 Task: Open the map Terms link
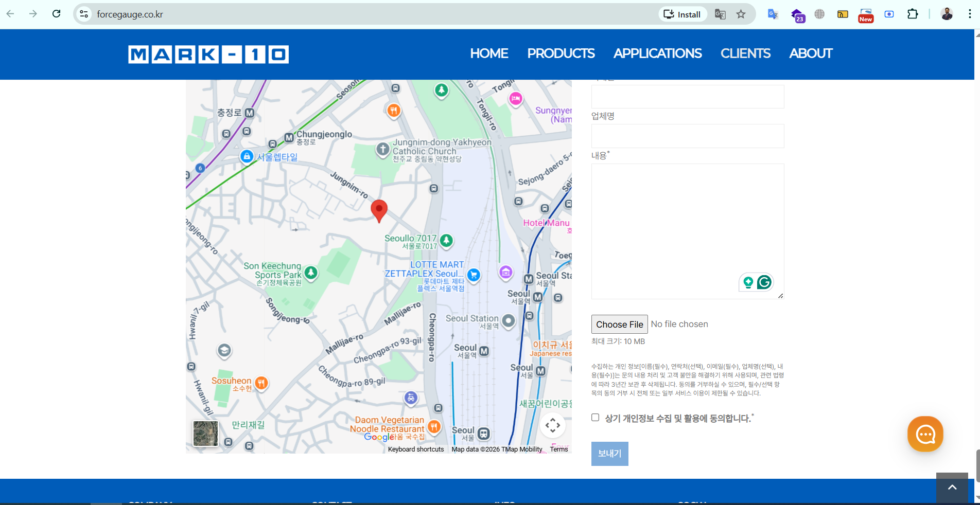point(558,449)
